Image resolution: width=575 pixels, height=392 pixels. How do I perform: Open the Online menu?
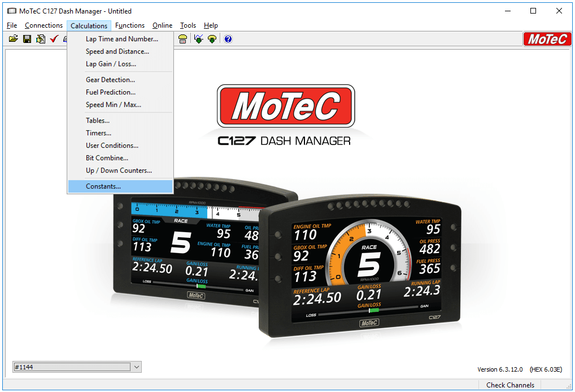[163, 25]
